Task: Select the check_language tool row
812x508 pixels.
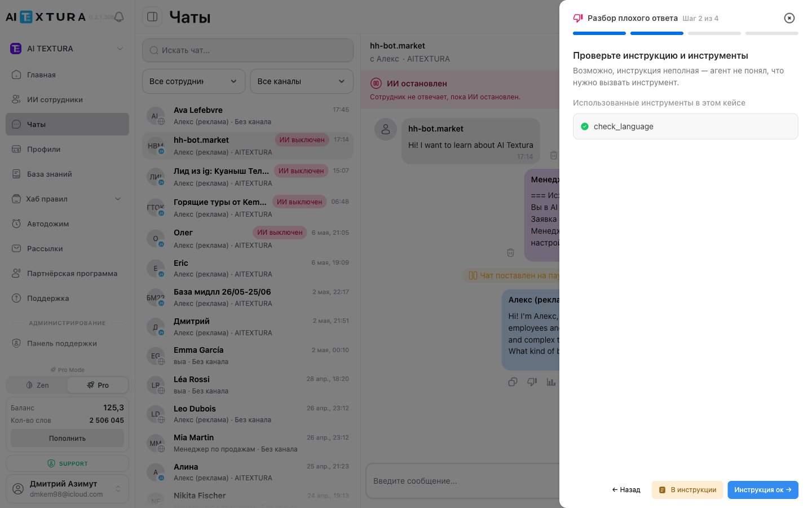Action: click(686, 126)
